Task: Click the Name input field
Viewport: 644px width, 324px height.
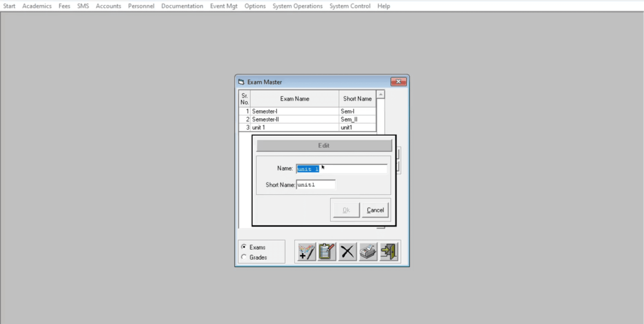Action: click(341, 169)
